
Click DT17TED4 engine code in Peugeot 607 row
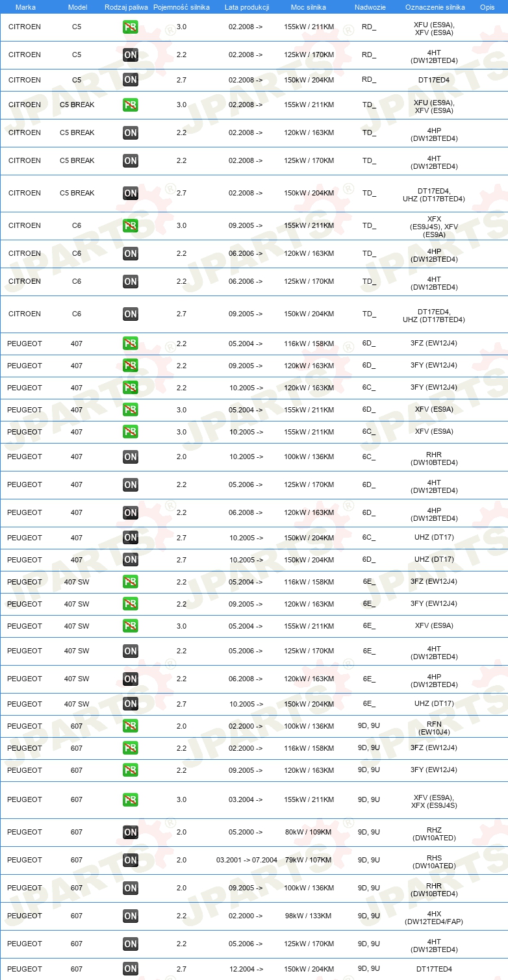434,969
